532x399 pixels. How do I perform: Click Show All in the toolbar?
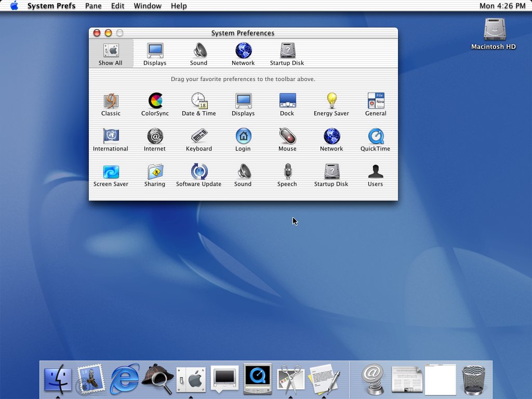(111, 54)
